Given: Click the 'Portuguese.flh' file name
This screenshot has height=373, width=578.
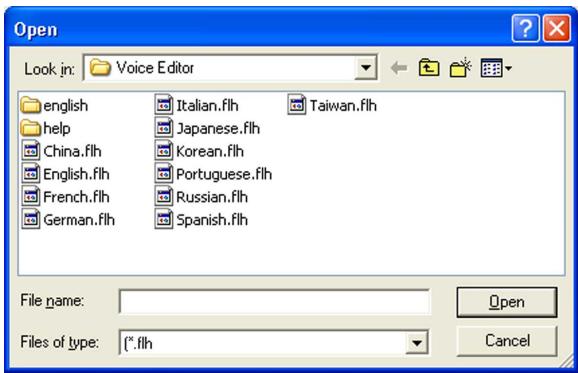Looking at the screenshot, I should click(224, 175).
